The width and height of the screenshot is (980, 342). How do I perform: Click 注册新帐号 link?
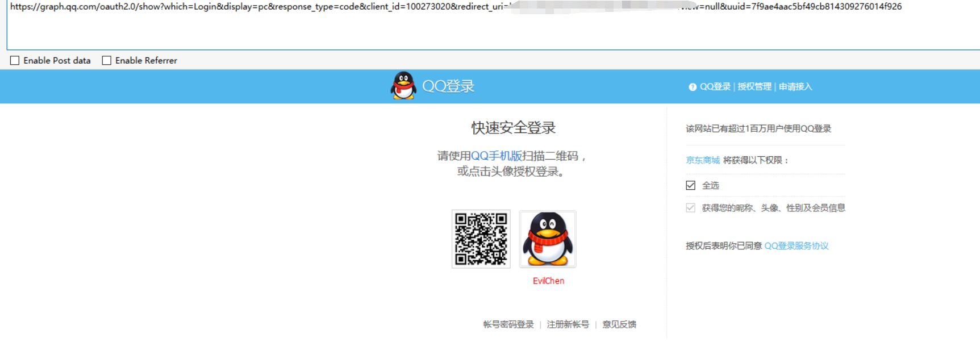568,324
